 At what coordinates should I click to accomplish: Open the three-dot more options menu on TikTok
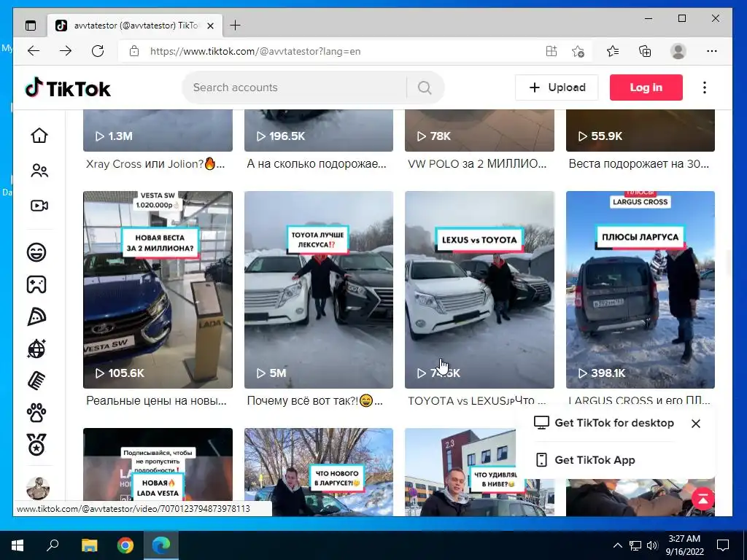pyautogui.click(x=705, y=87)
